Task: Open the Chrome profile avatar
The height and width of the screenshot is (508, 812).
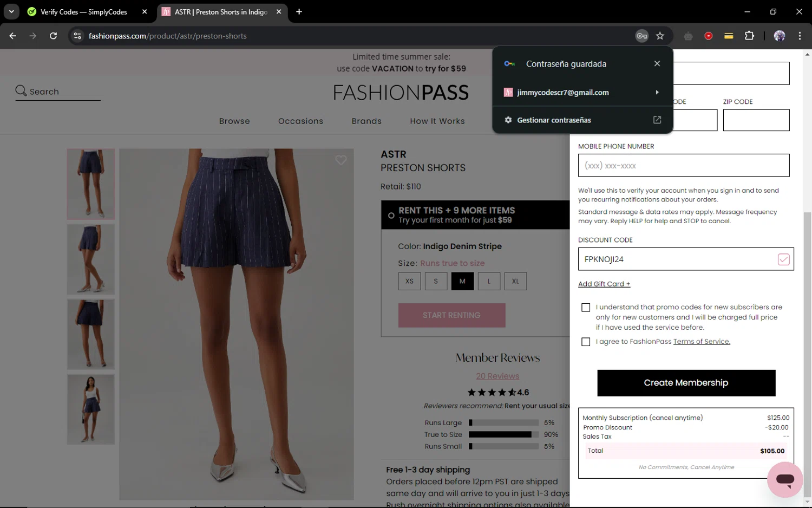Action: (x=780, y=36)
